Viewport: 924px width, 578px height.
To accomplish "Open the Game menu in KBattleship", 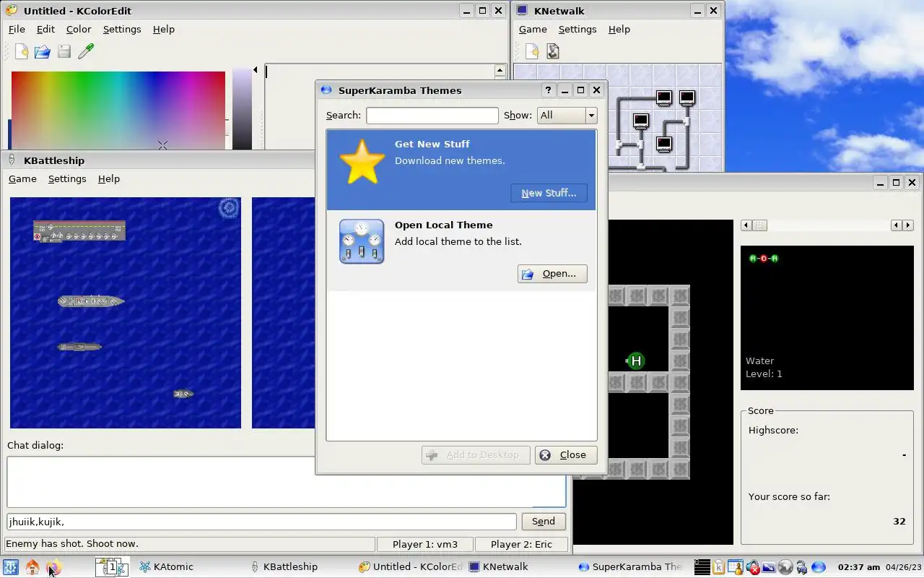I will click(22, 179).
